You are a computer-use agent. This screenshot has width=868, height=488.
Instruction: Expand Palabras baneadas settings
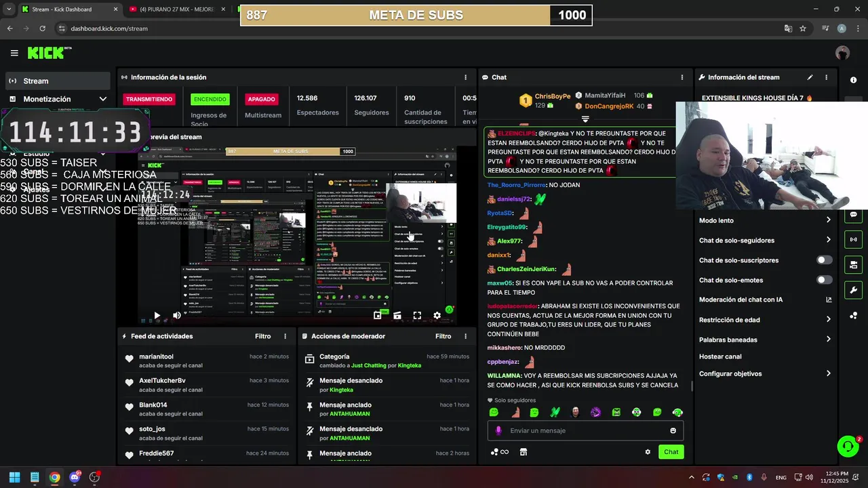[829, 340]
